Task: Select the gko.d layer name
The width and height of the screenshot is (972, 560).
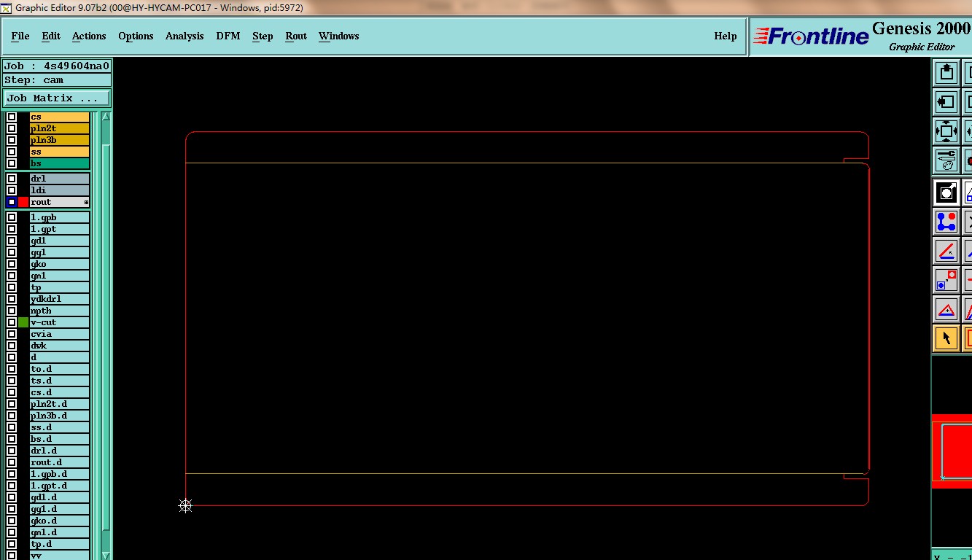Action: click(x=59, y=521)
